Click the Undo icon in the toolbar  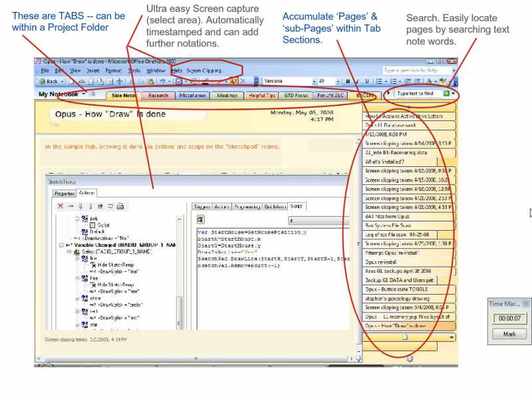(x=162, y=81)
